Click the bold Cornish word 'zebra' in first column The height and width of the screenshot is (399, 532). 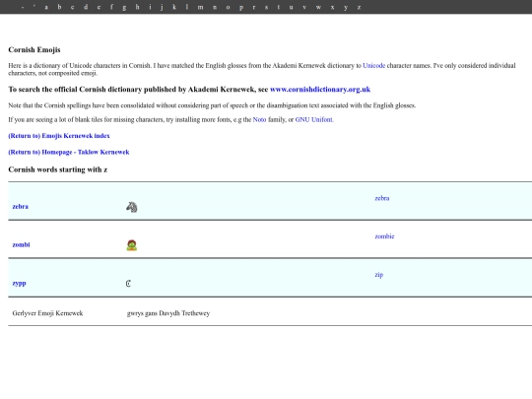21,206
